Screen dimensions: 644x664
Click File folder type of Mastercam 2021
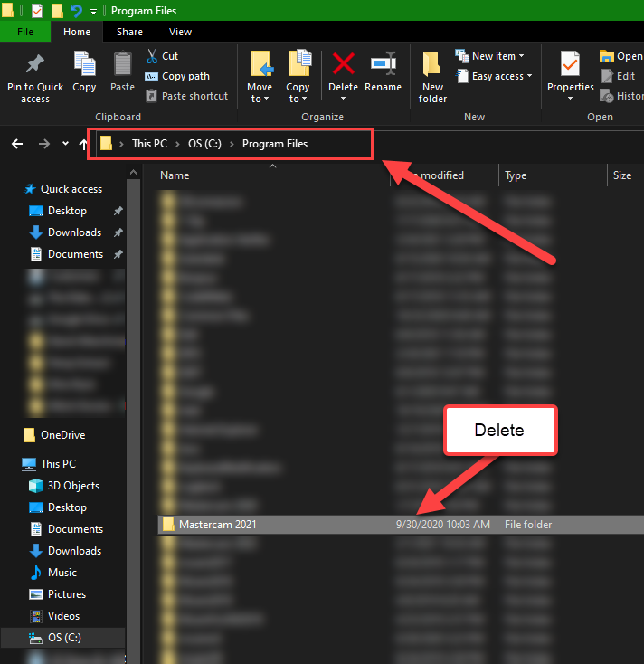528,525
